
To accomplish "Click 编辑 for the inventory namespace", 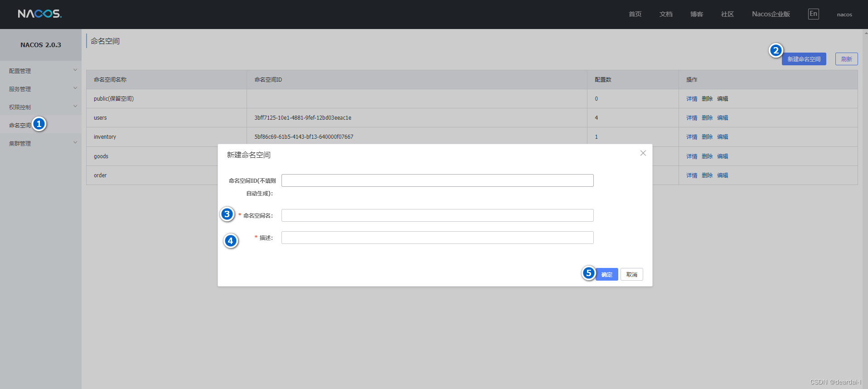I will (723, 137).
